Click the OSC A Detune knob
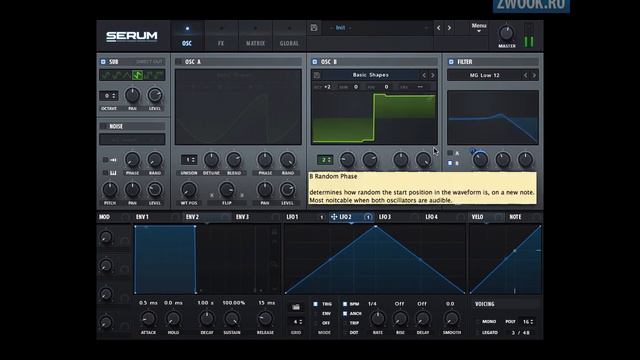Screen dimensions: 640x360 point(211,160)
